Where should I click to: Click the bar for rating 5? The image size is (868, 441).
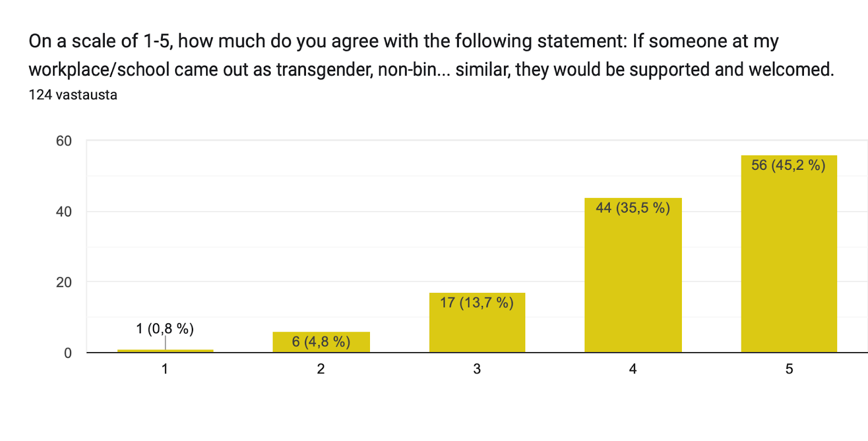(789, 260)
